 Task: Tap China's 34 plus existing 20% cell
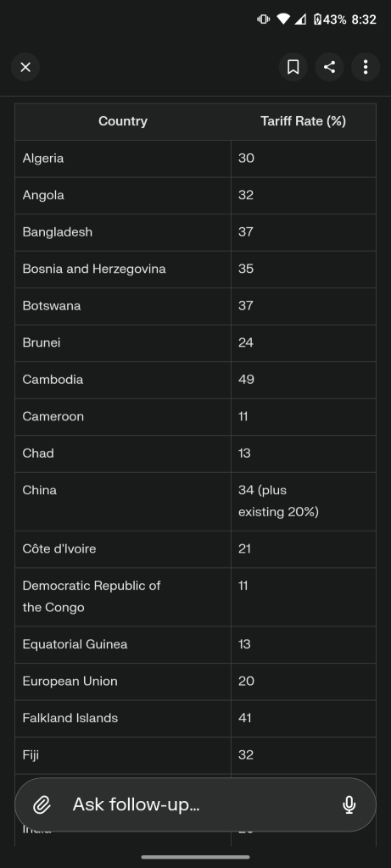(x=304, y=502)
